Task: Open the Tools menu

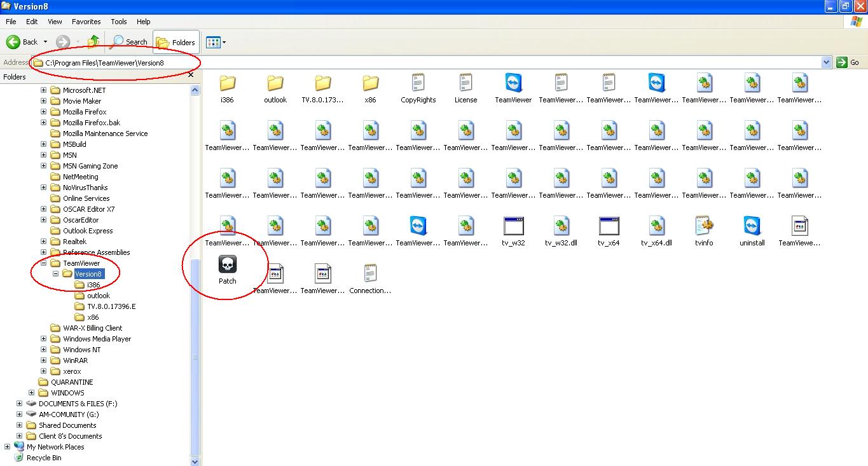Action: [x=119, y=22]
